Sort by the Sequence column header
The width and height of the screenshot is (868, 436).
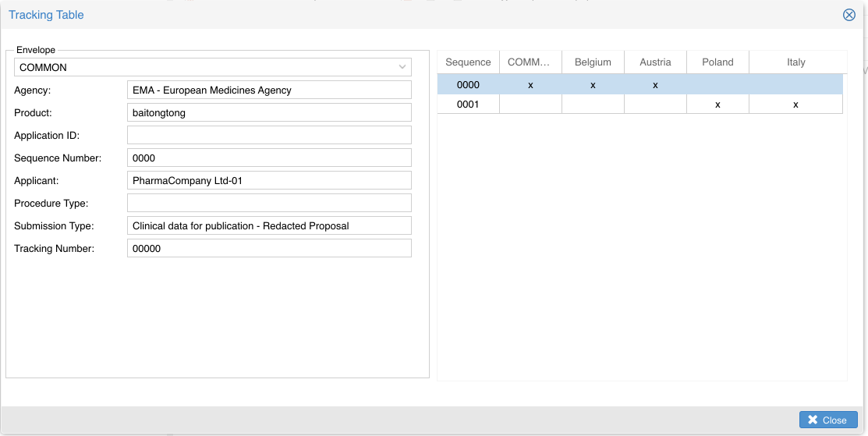point(468,62)
